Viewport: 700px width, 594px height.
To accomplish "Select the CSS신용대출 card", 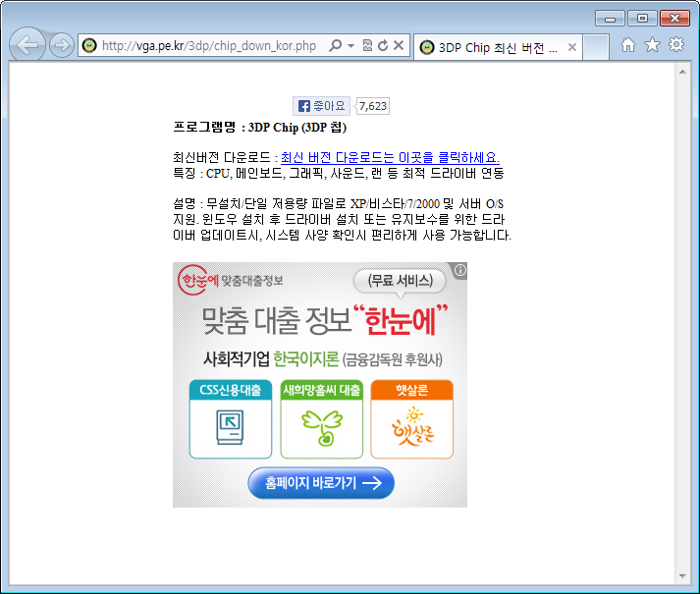I will pos(231,419).
